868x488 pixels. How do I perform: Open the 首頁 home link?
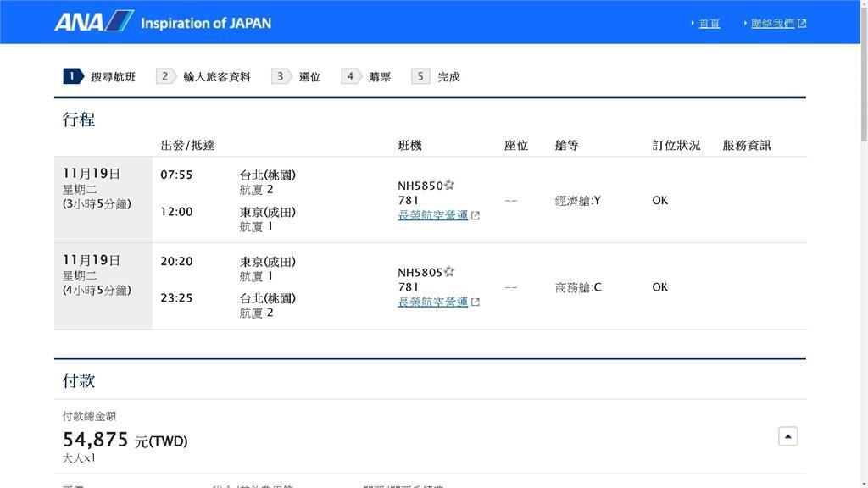tap(709, 23)
